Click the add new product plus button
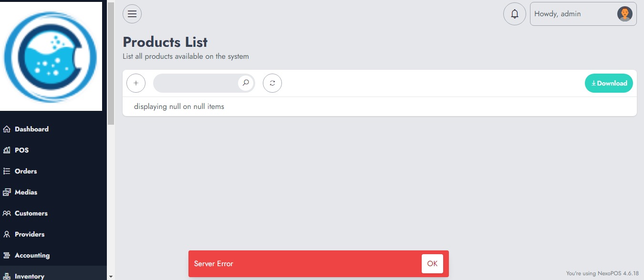This screenshot has width=644, height=280. (135, 83)
